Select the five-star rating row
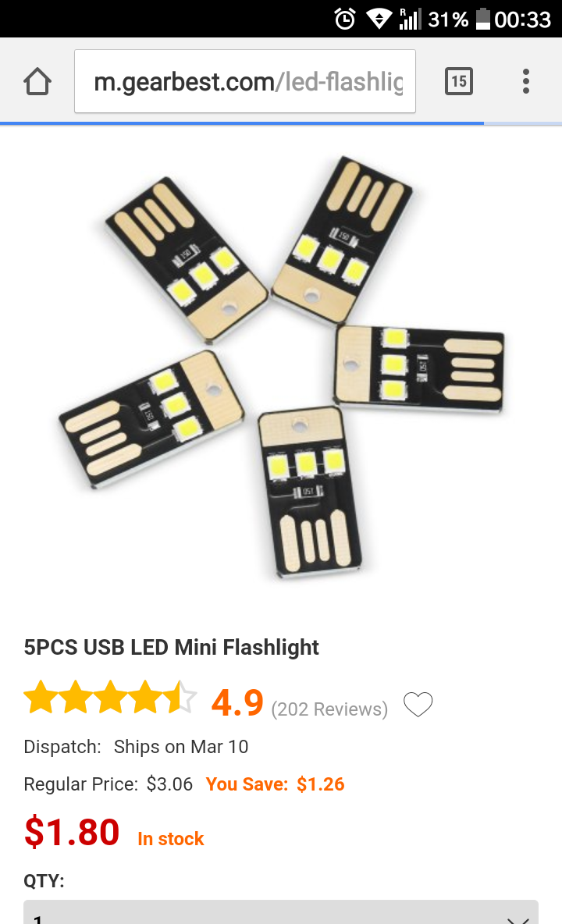Viewport: 562px width, 924px height. coord(110,697)
